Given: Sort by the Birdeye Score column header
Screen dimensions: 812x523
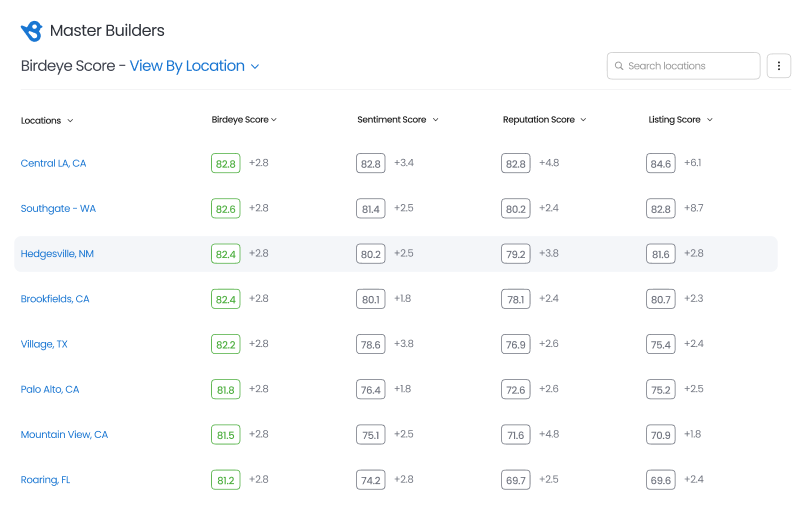Looking at the screenshot, I should (x=244, y=120).
